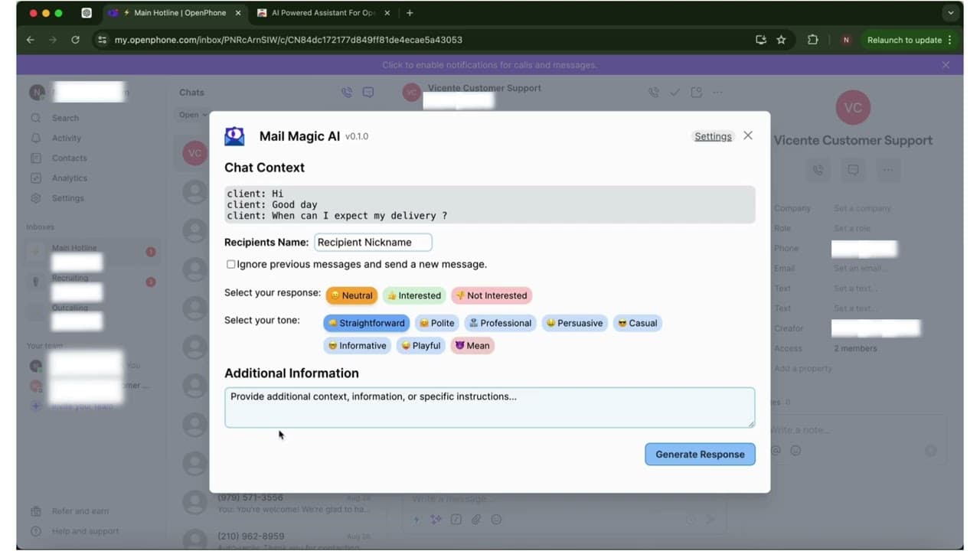Image resolution: width=980 pixels, height=551 pixels.
Task: Click the VC avatar in the chat list
Action: [194, 153]
